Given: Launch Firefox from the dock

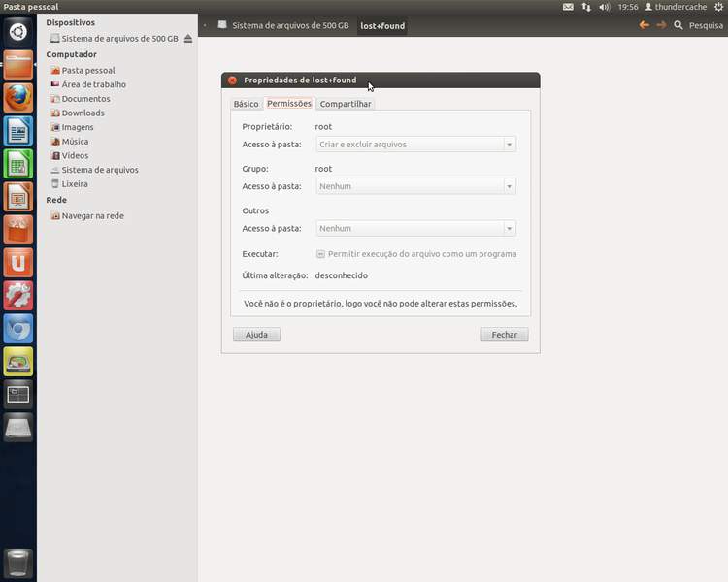Looking at the screenshot, I should [x=18, y=98].
